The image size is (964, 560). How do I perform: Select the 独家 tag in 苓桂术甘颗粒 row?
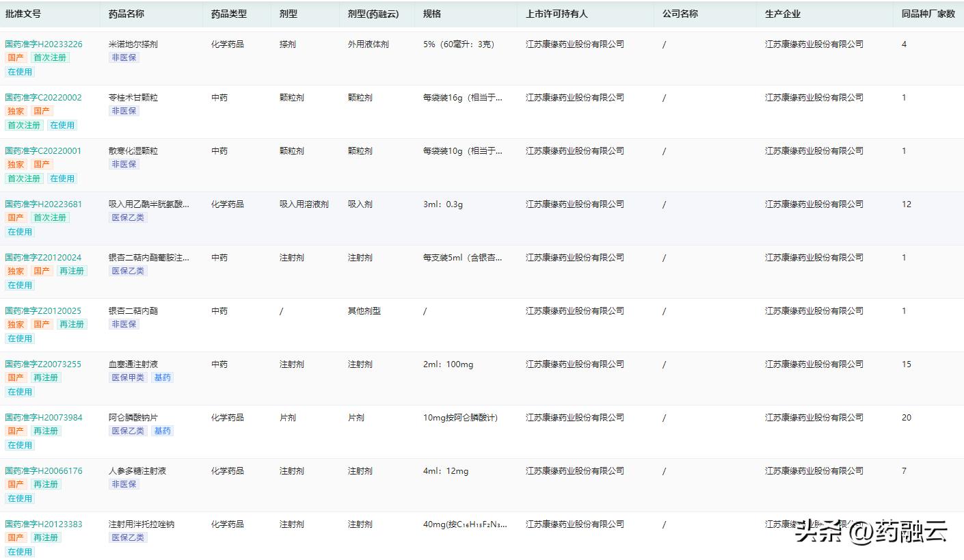pos(15,110)
